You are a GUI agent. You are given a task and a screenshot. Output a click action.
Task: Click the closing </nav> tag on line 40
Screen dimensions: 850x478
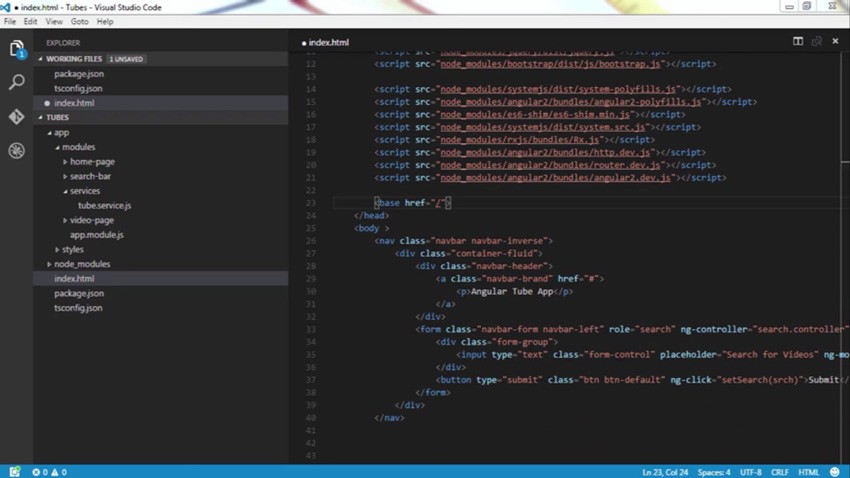[x=389, y=418]
